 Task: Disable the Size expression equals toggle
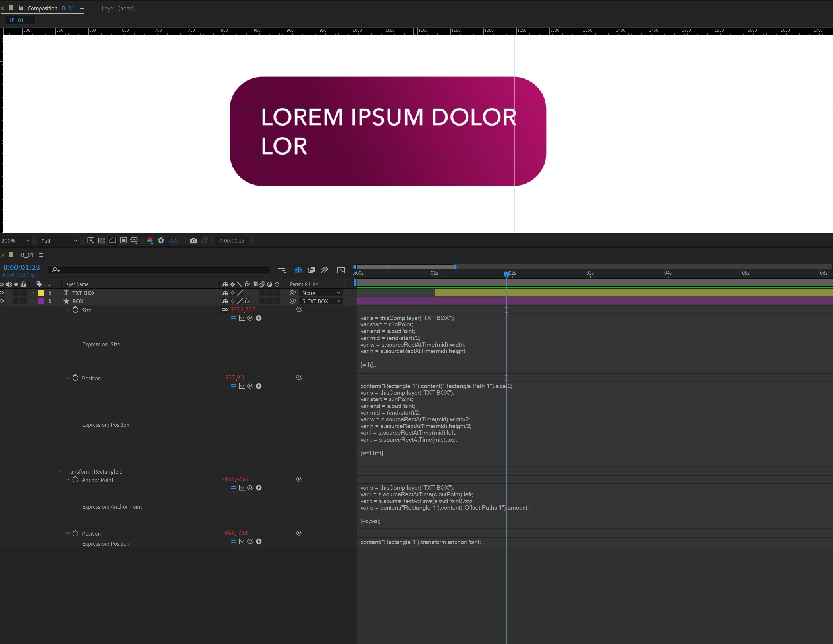click(x=233, y=318)
